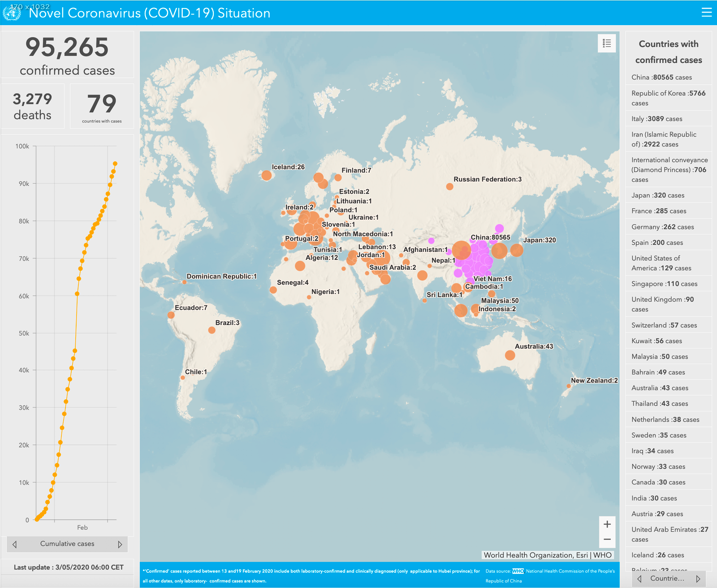Select Republic of Korea 5766 cases entry
Viewport: 717px width, 588px height.
(668, 98)
